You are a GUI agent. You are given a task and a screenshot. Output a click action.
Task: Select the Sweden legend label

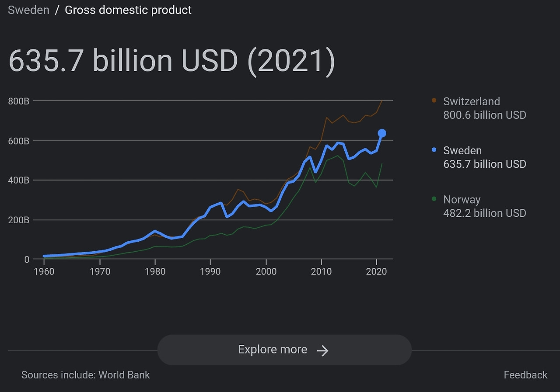click(x=462, y=150)
